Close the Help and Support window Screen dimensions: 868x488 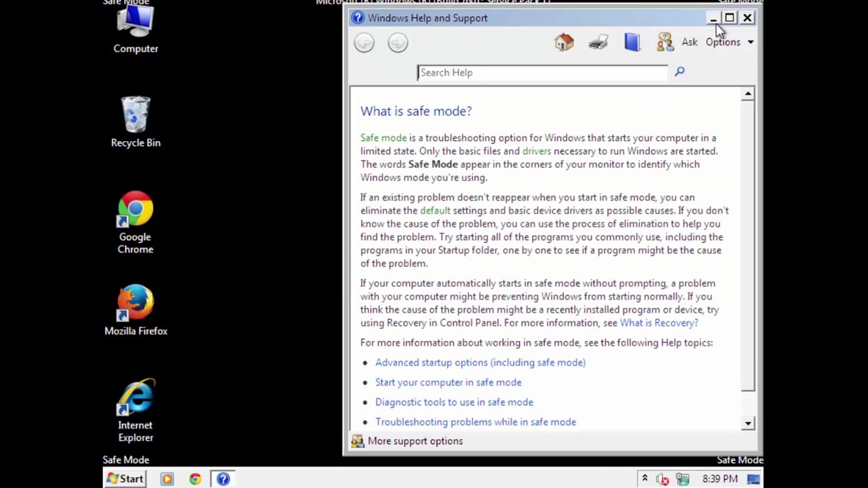coord(747,18)
